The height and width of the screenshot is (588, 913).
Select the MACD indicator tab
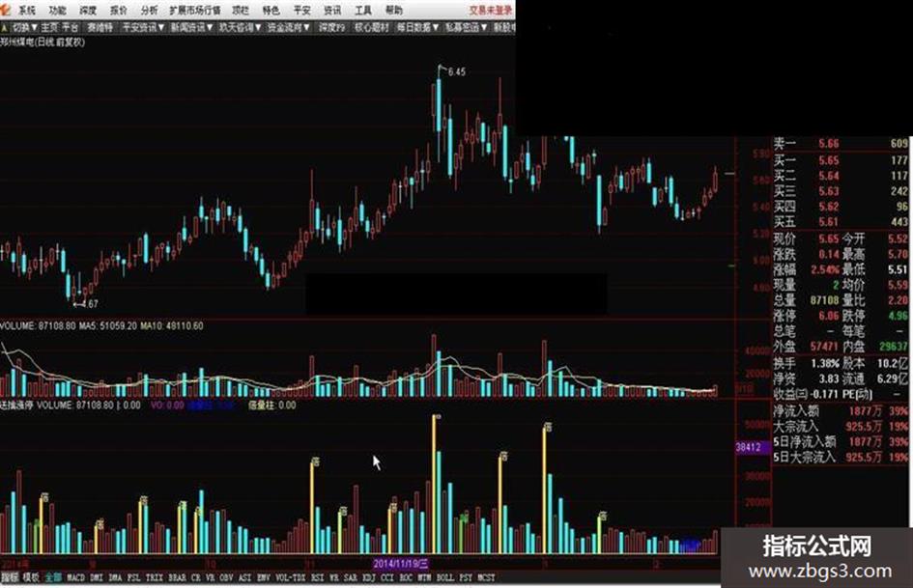point(75,577)
